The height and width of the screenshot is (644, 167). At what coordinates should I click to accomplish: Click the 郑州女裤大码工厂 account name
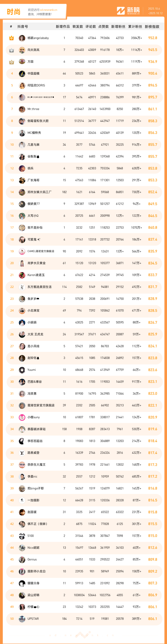click(39, 192)
